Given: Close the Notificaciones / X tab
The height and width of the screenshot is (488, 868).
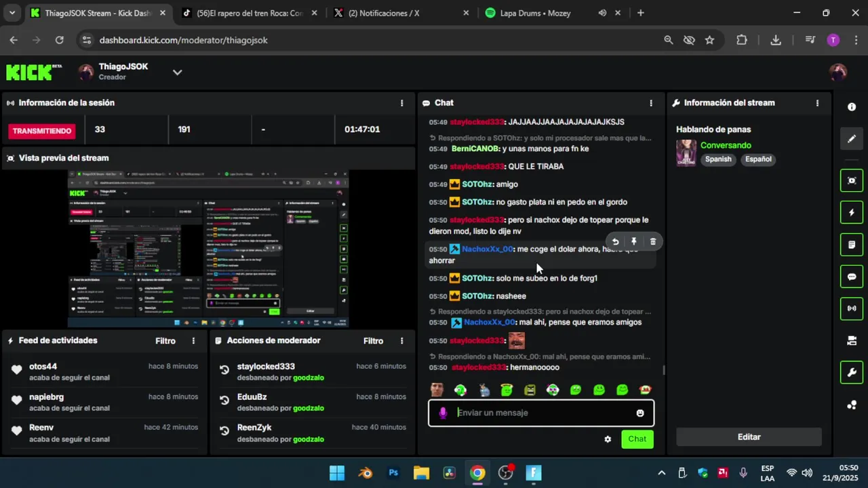Looking at the screenshot, I should coord(466,13).
